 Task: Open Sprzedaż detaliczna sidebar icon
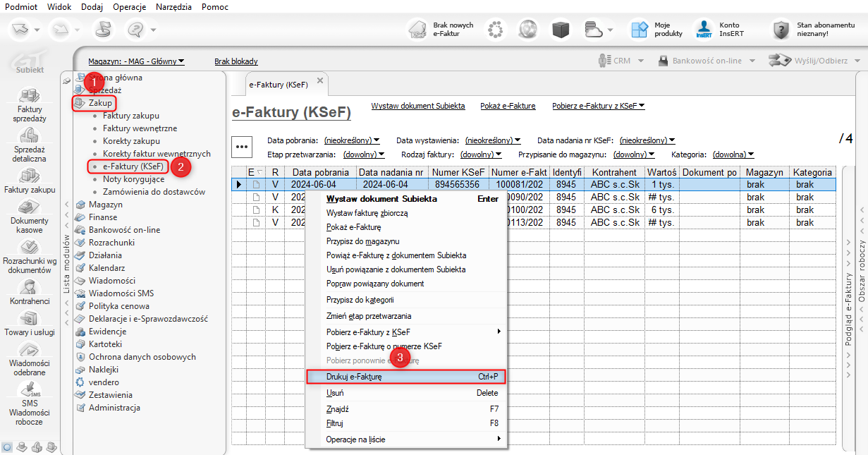pos(30,136)
